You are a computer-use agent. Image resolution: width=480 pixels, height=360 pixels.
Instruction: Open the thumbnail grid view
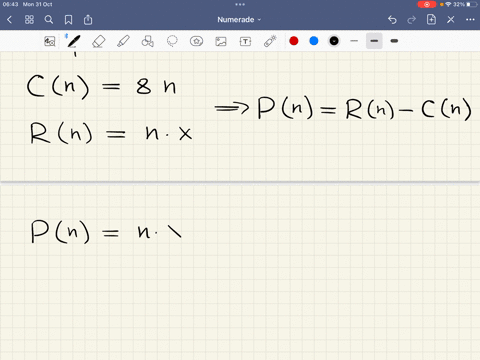pyautogui.click(x=29, y=20)
